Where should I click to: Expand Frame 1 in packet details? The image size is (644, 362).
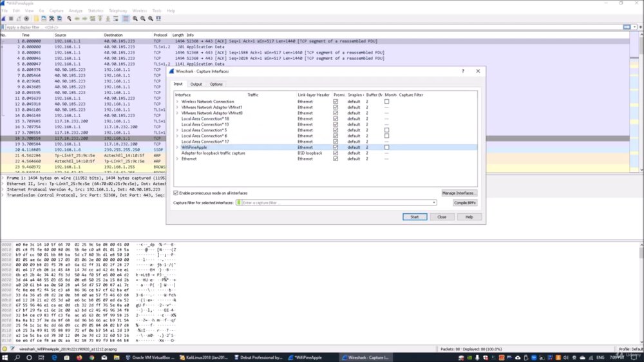3,178
